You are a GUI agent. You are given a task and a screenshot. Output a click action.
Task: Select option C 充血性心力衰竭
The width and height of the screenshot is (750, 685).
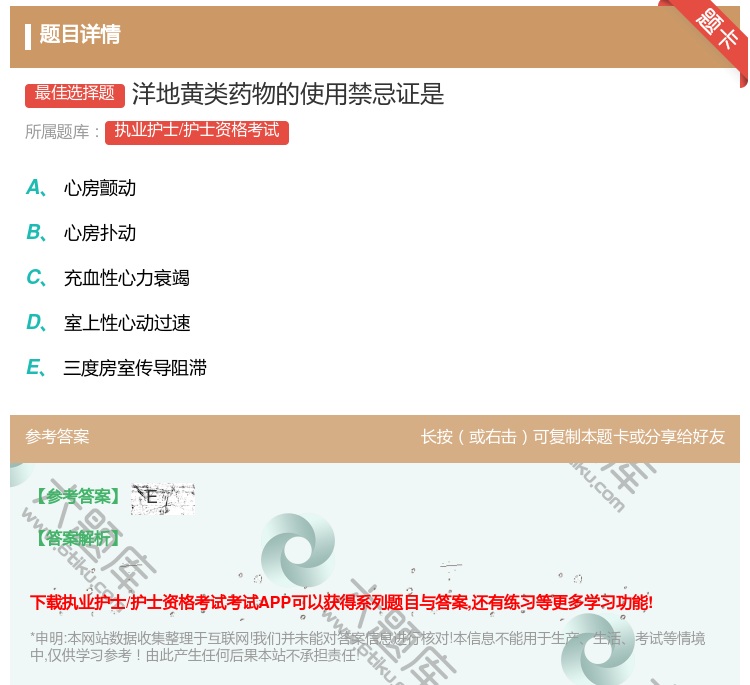tap(127, 278)
